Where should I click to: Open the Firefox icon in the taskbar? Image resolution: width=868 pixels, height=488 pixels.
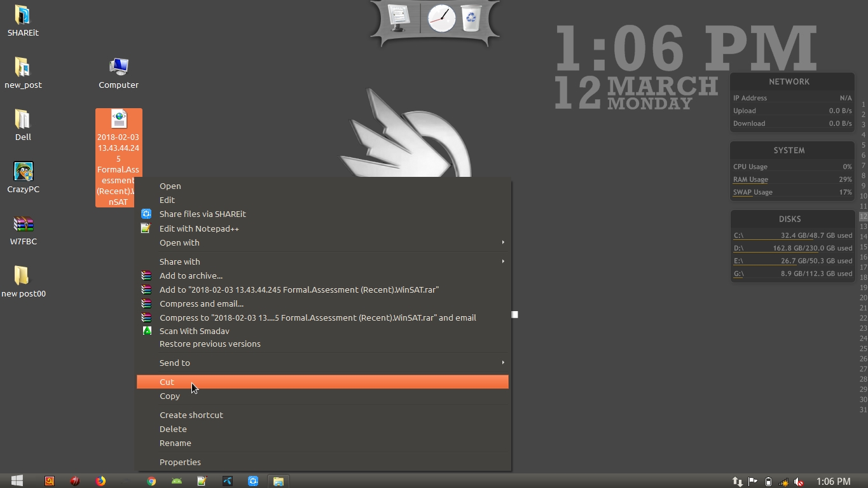click(100, 481)
